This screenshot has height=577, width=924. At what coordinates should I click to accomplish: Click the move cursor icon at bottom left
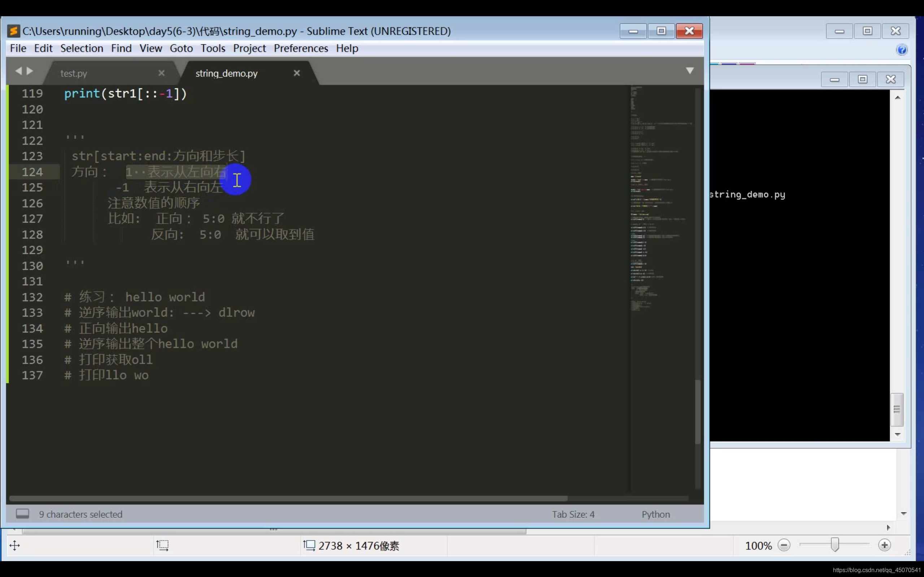[14, 545]
